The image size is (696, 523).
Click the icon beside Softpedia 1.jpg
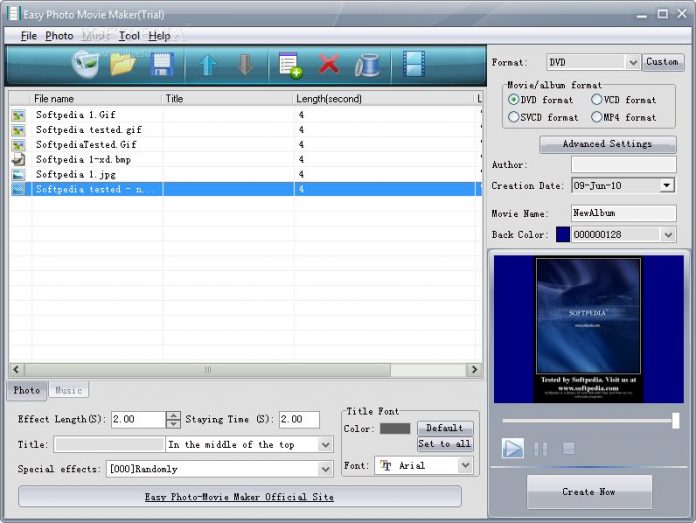(18, 174)
